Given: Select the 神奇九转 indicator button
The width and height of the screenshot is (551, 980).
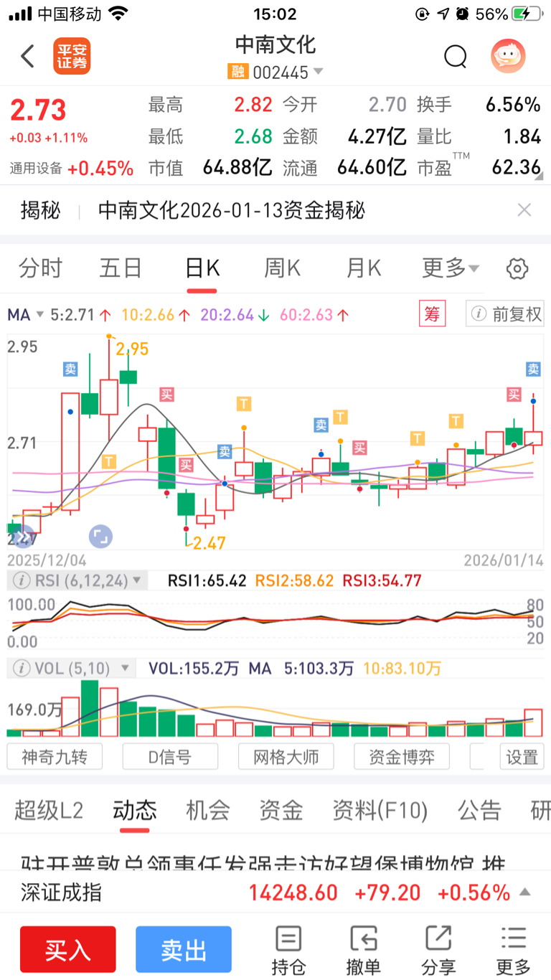Looking at the screenshot, I should [55, 756].
